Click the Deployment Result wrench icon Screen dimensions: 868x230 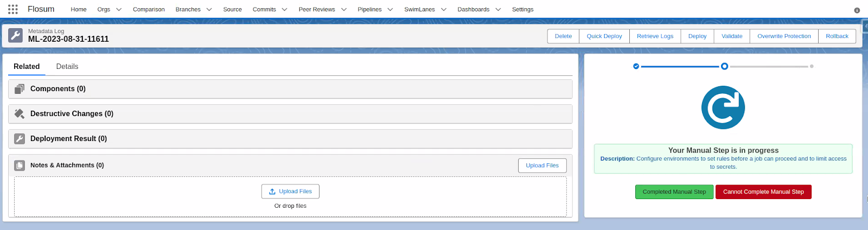click(20, 139)
